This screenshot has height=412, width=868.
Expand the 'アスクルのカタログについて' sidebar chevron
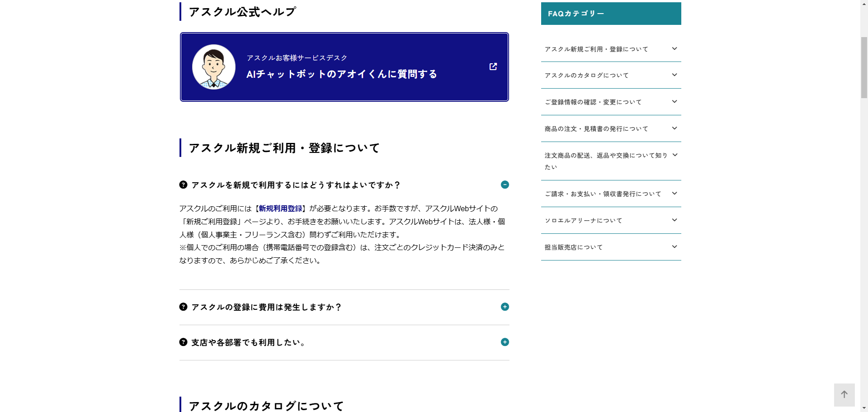click(675, 75)
